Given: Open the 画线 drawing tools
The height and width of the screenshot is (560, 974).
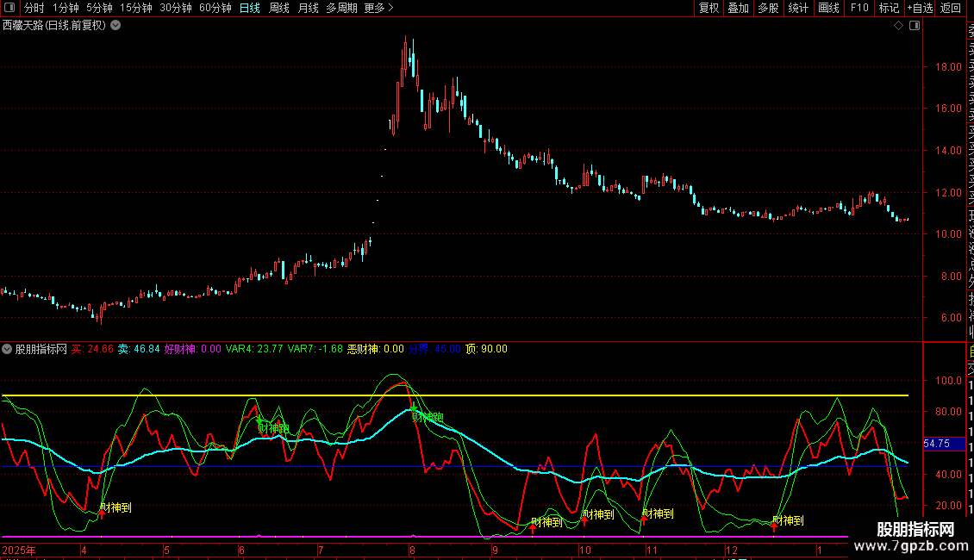Looking at the screenshot, I should tap(828, 8).
